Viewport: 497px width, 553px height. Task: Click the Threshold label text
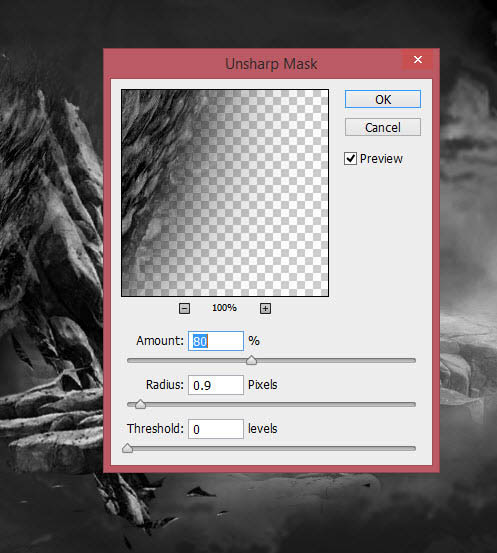156,429
